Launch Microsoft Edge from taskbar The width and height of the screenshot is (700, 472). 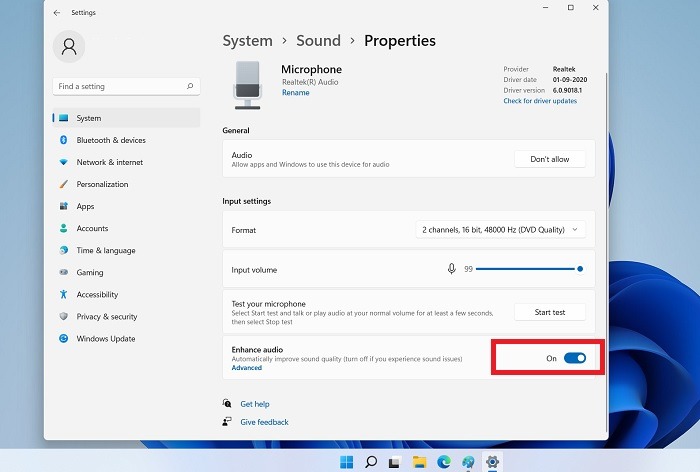coord(444,462)
